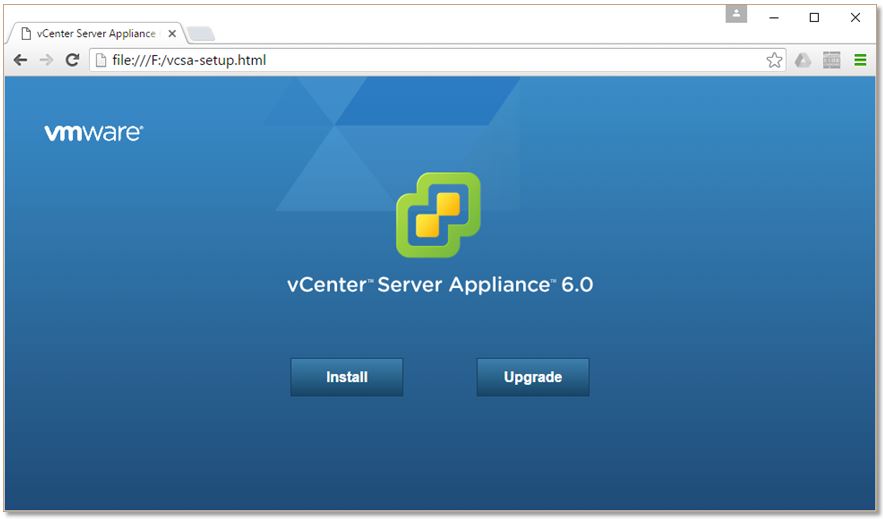Minimize the browser window

click(774, 17)
